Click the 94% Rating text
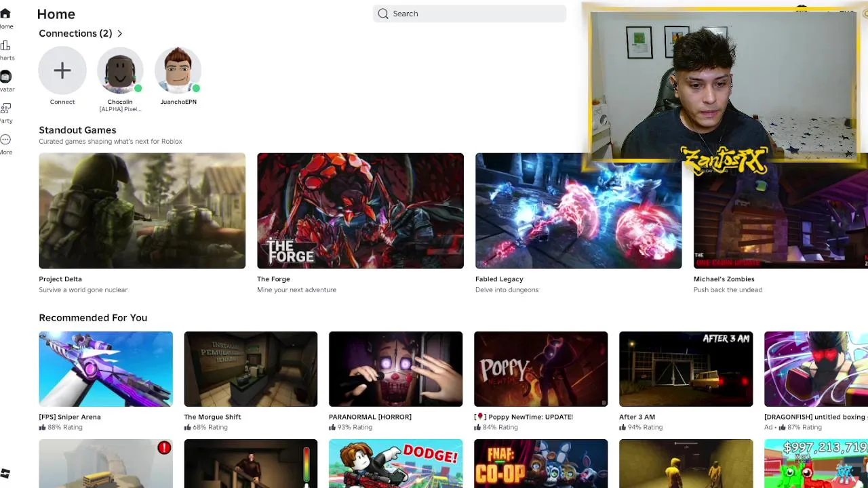Viewport: 868px width, 488px height. pyautogui.click(x=645, y=428)
